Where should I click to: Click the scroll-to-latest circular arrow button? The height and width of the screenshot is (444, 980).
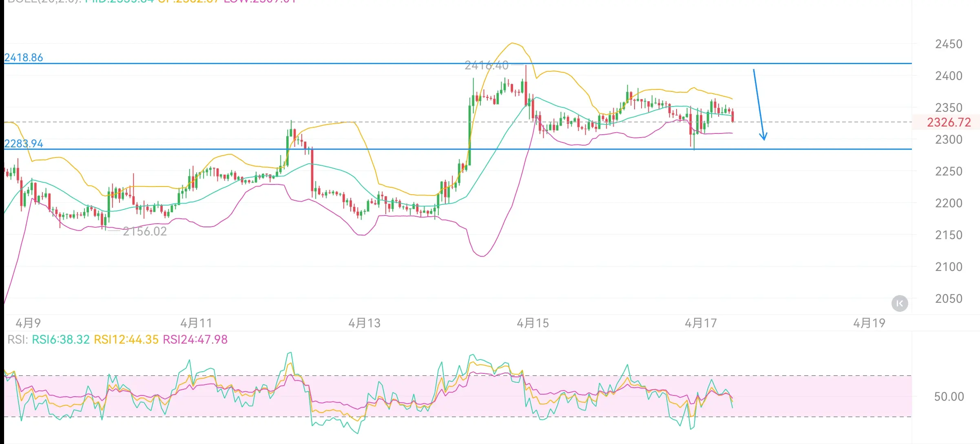click(900, 303)
